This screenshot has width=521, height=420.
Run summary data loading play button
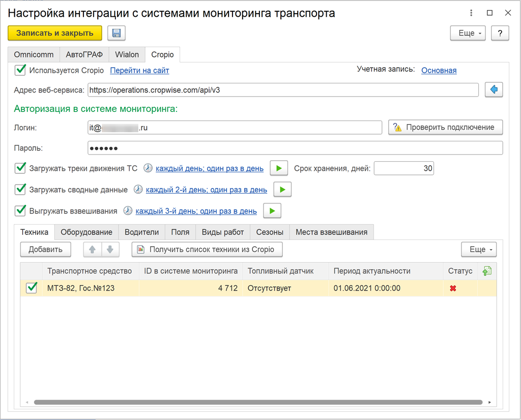[x=282, y=190]
